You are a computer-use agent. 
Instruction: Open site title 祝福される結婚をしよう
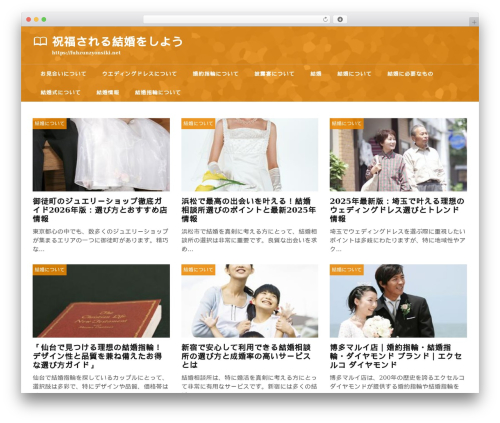(x=117, y=42)
